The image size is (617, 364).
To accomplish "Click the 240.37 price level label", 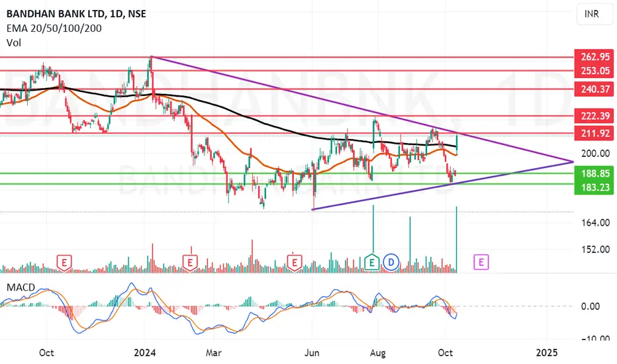I will [x=595, y=89].
